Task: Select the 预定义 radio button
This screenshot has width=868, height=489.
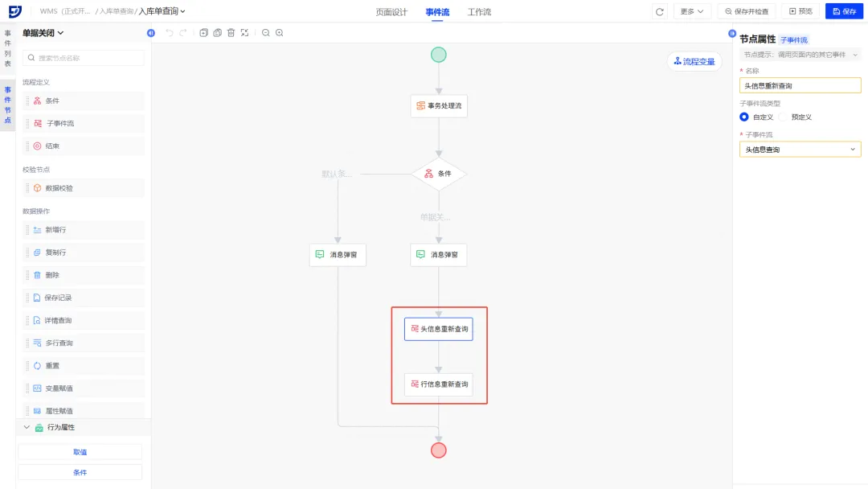Action: coord(783,117)
